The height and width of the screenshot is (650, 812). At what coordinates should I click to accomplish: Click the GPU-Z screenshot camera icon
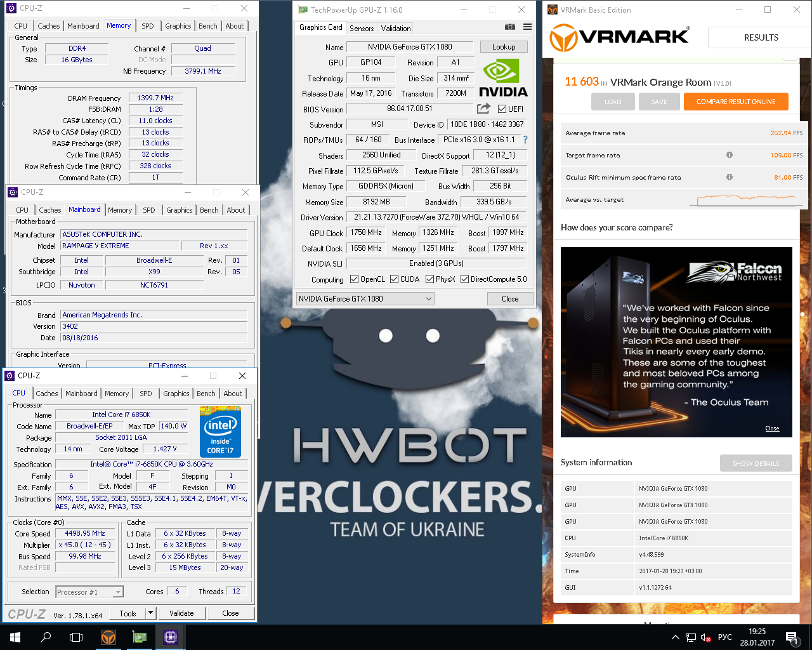pos(509,27)
